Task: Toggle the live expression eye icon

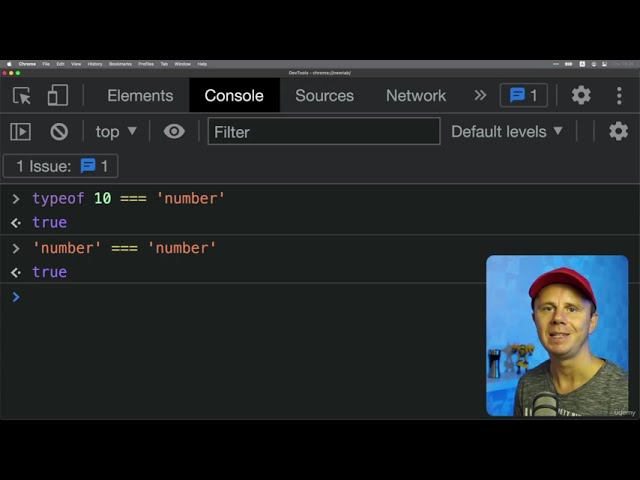Action: [x=174, y=131]
